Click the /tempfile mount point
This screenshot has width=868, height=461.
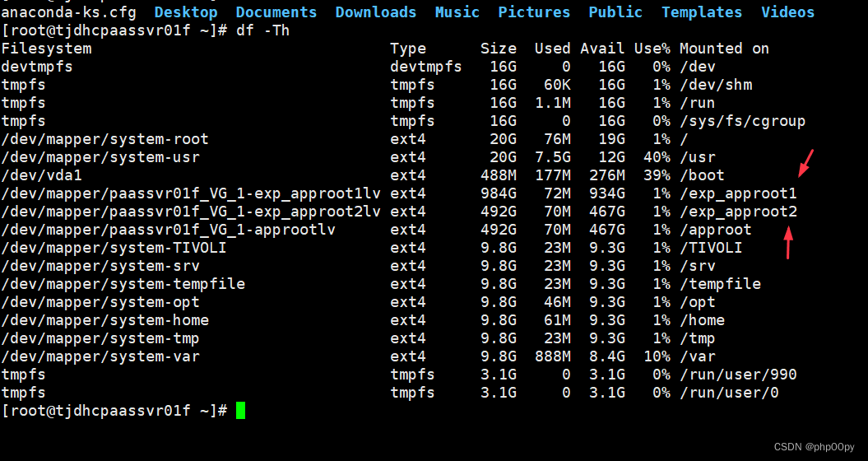pyautogui.click(x=720, y=284)
